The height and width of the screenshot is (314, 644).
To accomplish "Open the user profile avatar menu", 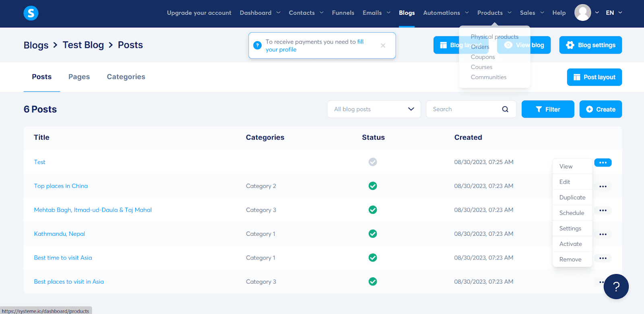I will 582,13.
